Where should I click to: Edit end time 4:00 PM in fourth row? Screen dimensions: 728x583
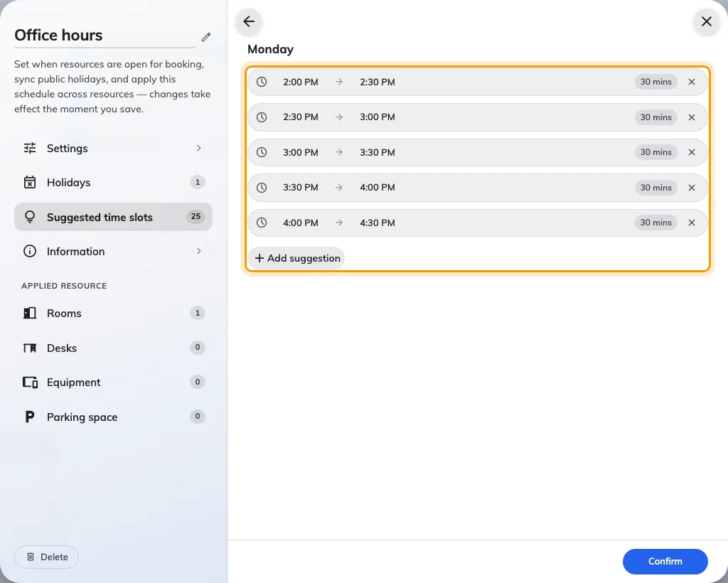click(x=377, y=188)
